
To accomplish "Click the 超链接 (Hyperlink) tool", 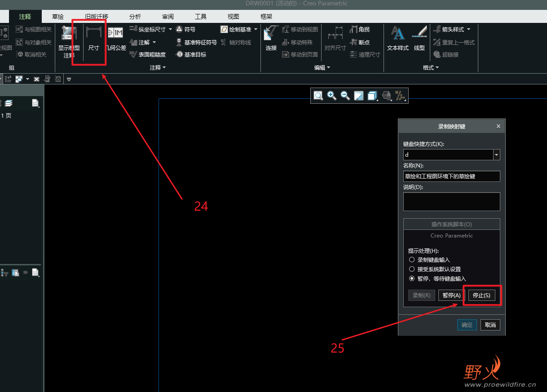I will pyautogui.click(x=446, y=55).
